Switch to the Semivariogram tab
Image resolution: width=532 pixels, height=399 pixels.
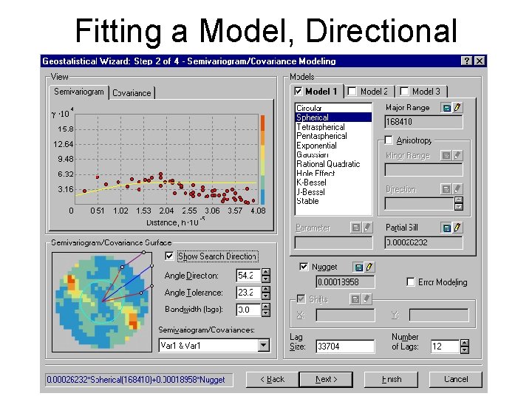(x=79, y=92)
